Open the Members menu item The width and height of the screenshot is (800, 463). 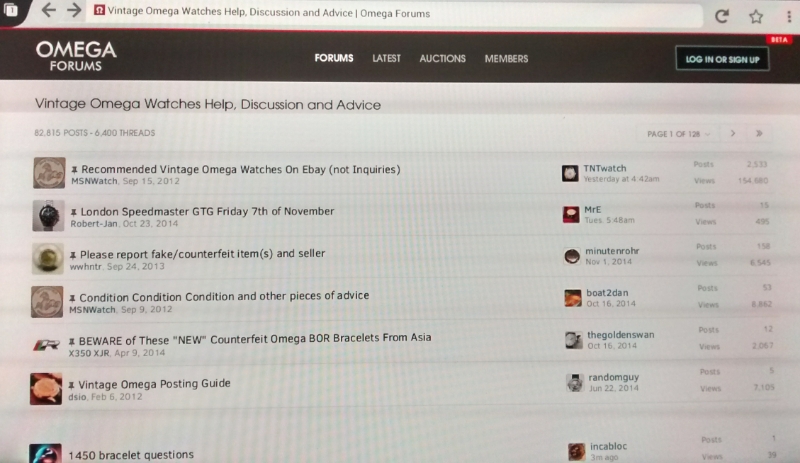506,59
